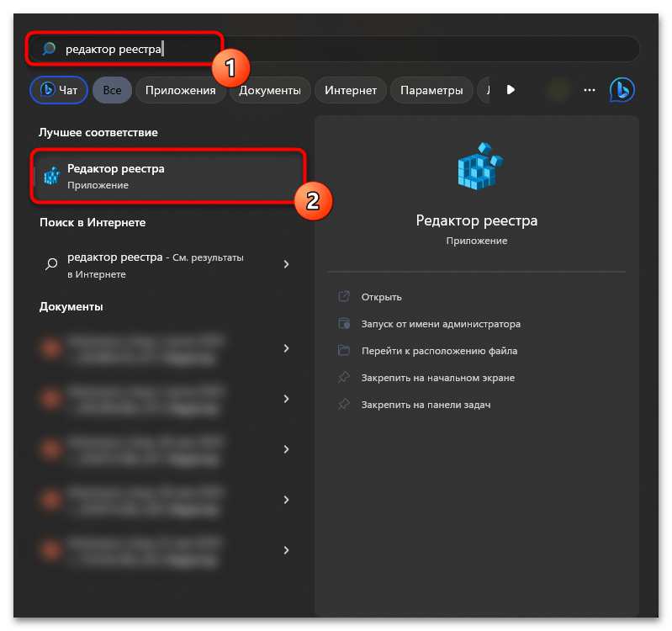Click the pin icon for Закрепить на начальном экране
This screenshot has width=672, height=631.
click(x=344, y=377)
